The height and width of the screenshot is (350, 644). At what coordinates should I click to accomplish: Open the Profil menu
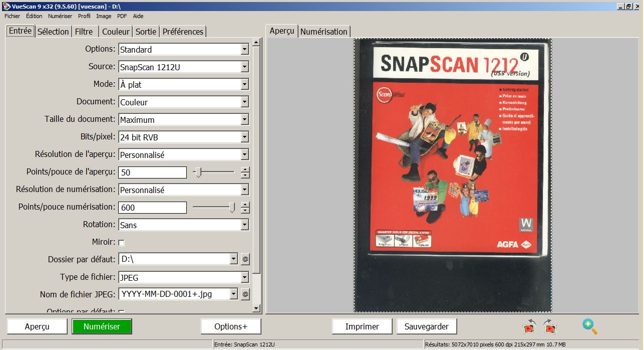pos(84,16)
